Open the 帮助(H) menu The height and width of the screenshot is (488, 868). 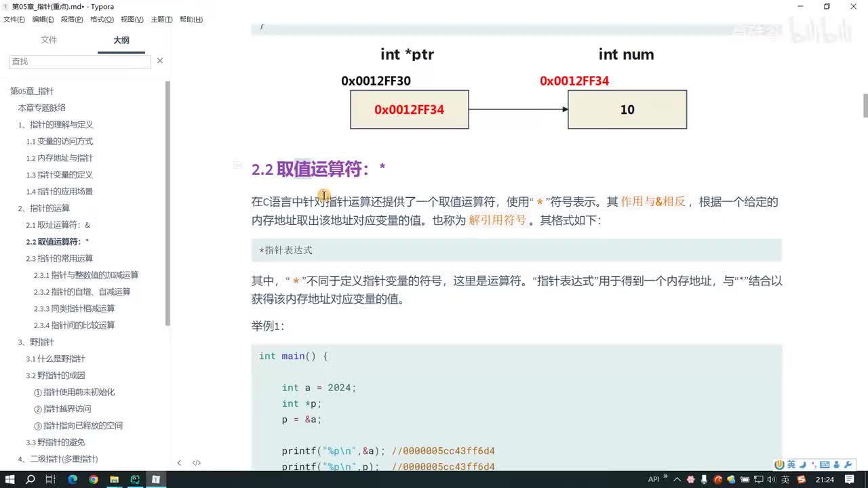(191, 20)
